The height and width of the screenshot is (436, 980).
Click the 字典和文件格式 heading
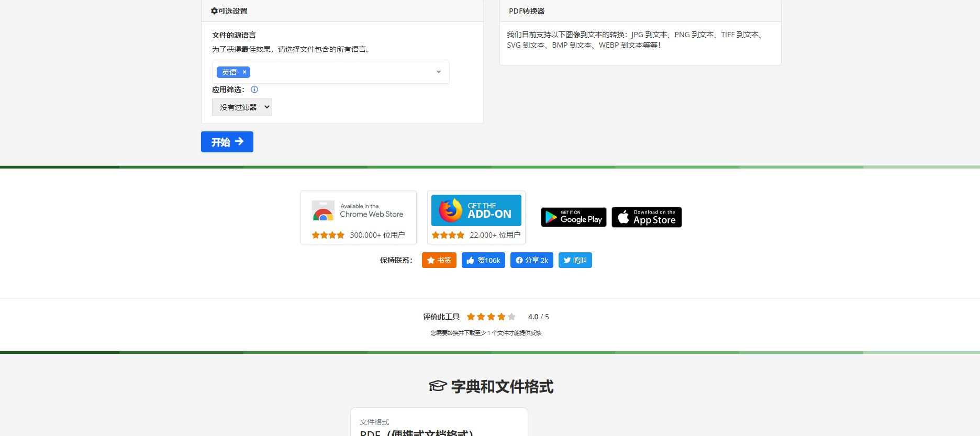pos(502,386)
